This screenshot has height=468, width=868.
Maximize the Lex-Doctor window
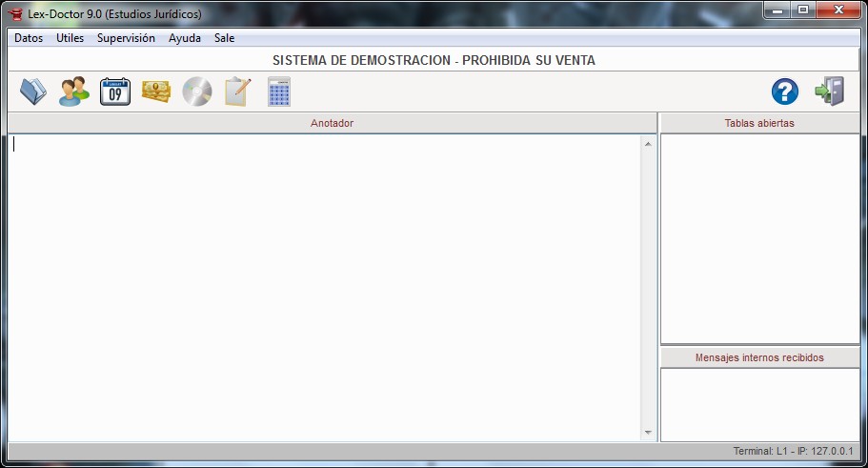[803, 10]
